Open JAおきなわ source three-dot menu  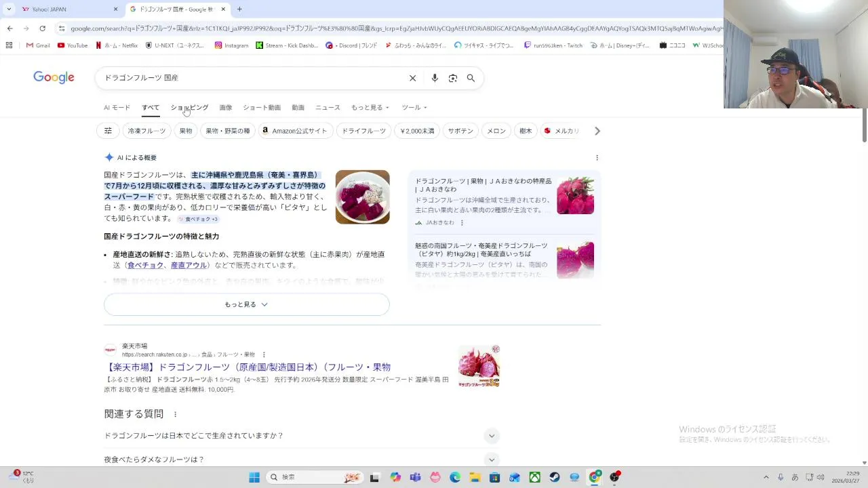click(462, 223)
